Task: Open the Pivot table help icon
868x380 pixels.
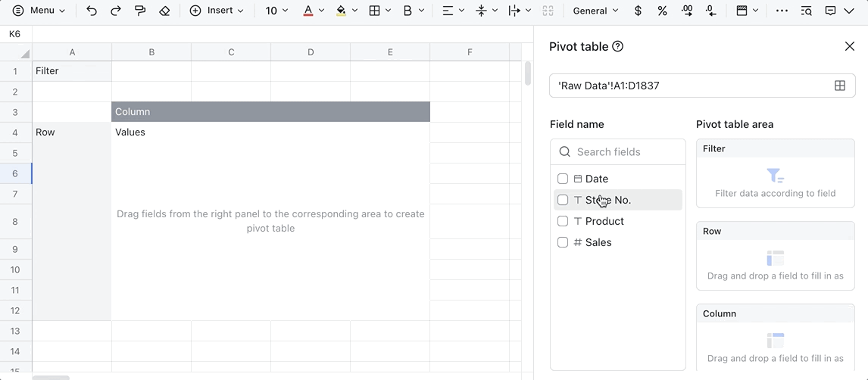Action: [x=617, y=47]
